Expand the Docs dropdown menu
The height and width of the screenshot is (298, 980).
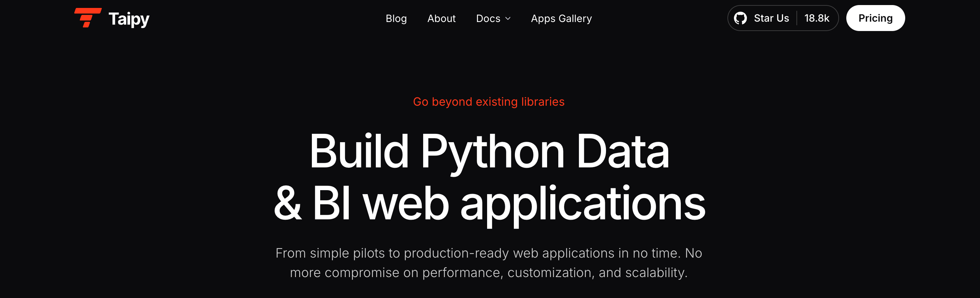point(493,18)
